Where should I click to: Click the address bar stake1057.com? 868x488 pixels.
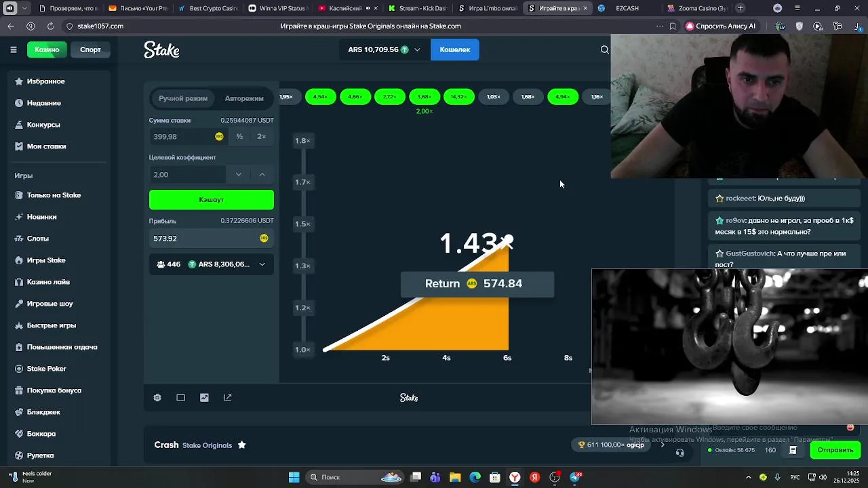tap(100, 26)
